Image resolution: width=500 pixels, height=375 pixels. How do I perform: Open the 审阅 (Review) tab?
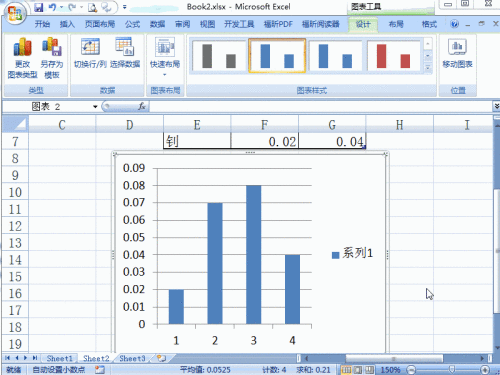tap(182, 24)
